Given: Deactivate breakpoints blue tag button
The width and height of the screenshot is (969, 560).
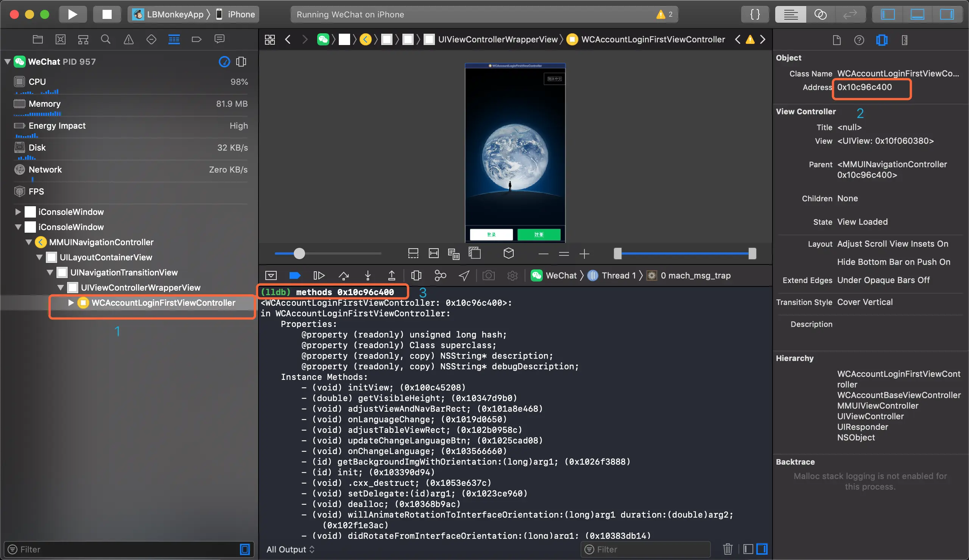Looking at the screenshot, I should (294, 275).
